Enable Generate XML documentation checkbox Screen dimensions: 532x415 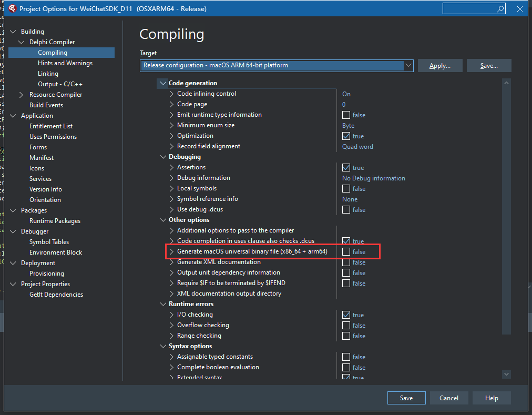[346, 262]
